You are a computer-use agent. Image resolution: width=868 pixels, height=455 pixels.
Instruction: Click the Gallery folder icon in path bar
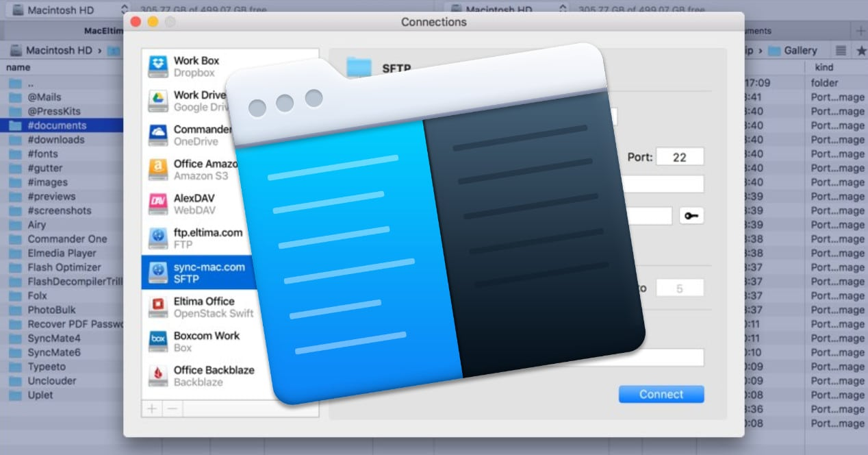[x=774, y=51]
